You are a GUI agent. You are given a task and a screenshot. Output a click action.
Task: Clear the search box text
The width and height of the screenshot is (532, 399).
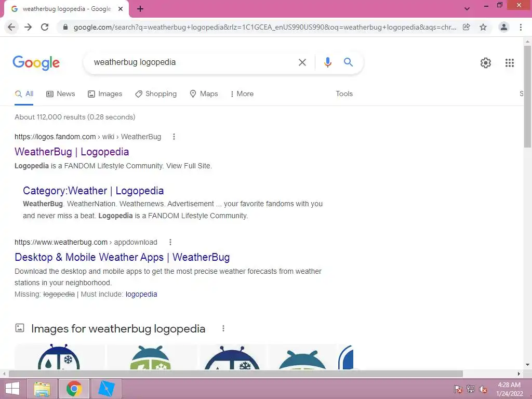pyautogui.click(x=302, y=62)
